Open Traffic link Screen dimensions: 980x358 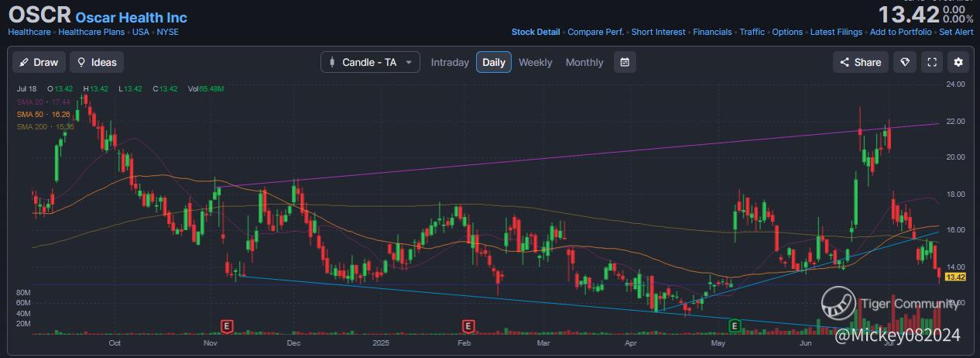coord(752,33)
